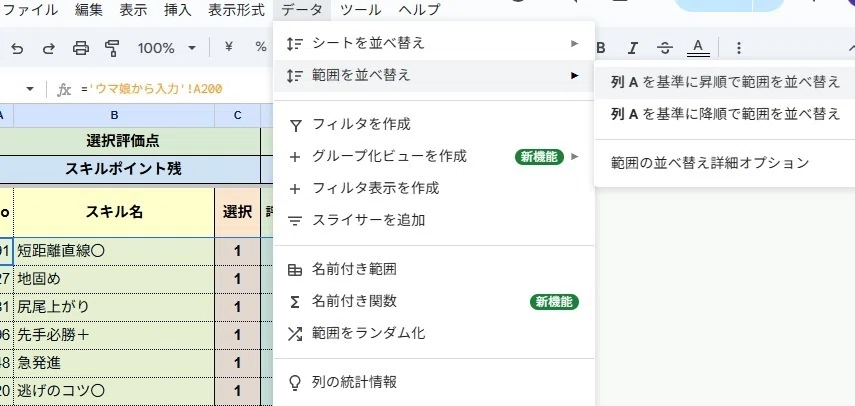Click the スキル名 header cell
This screenshot has height=406, width=855.
[114, 212]
